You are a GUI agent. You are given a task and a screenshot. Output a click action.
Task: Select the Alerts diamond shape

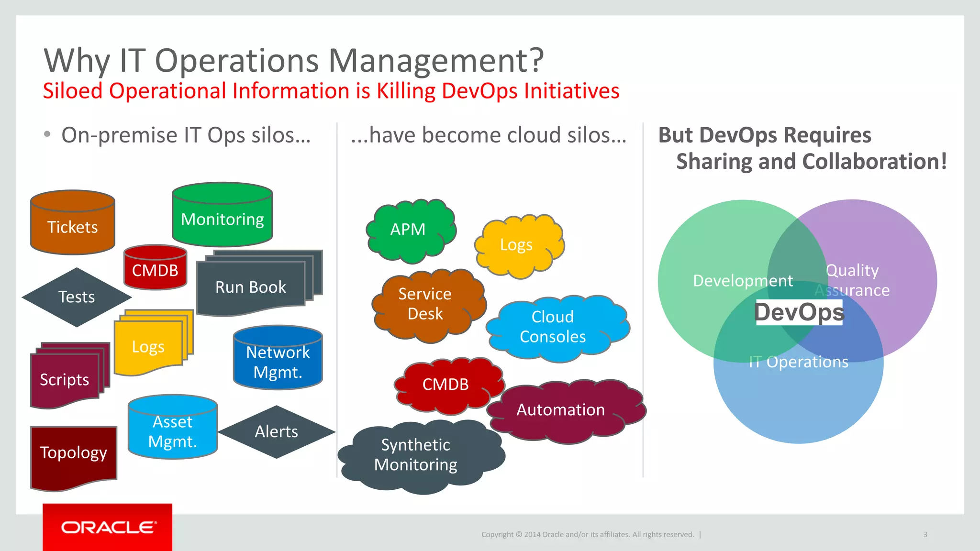pos(276,431)
